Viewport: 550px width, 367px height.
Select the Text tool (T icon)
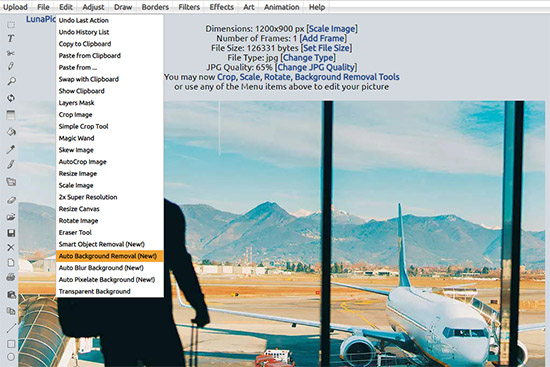coord(11,39)
